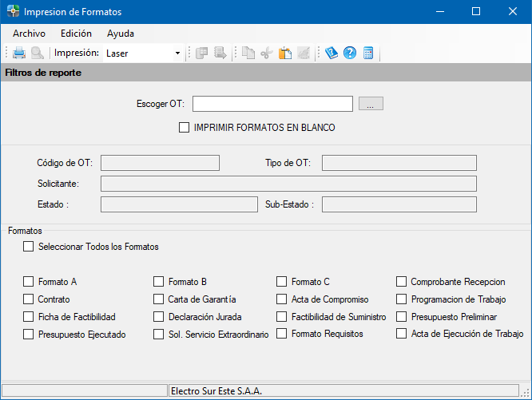Expand the Impresión Laser dropdown
The height and width of the screenshot is (400, 532).
177,53
